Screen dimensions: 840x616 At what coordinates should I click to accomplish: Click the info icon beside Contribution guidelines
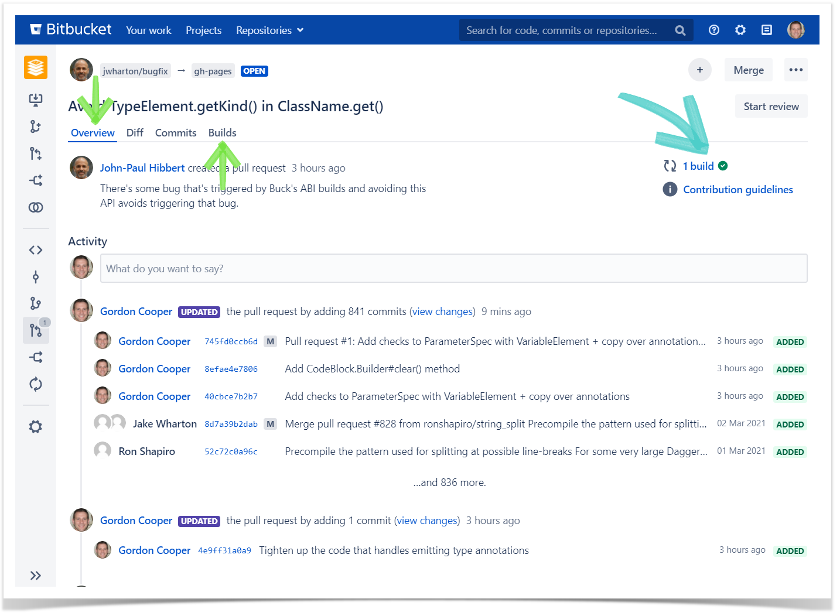670,189
